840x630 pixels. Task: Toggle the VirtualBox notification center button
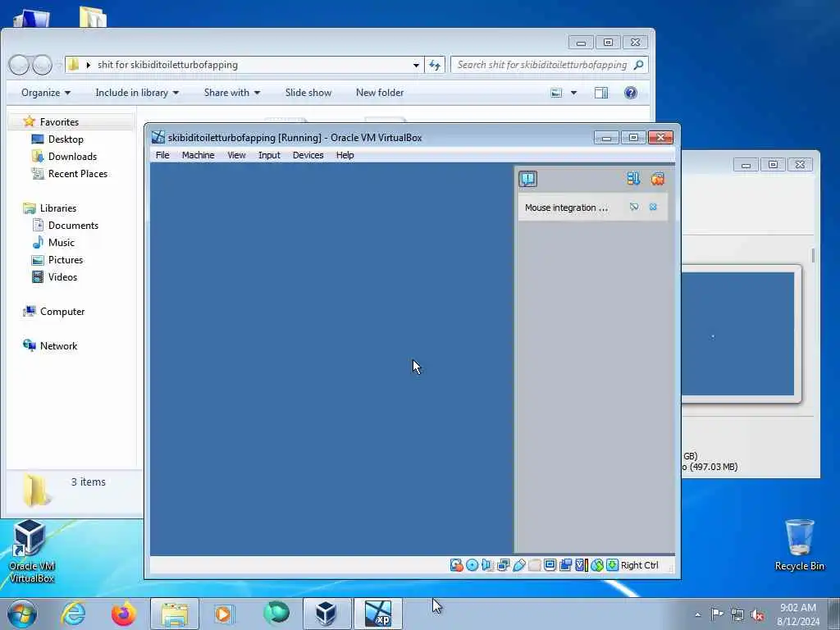(527, 179)
